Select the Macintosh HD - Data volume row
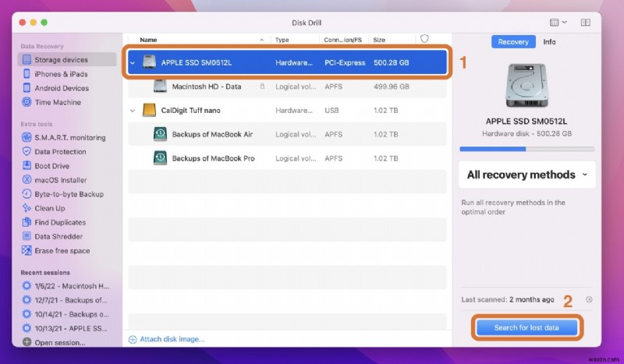 coord(287,87)
